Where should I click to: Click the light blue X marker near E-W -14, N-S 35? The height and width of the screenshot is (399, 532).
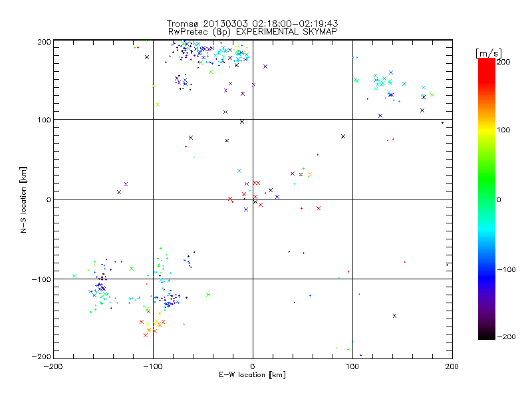[239, 171]
